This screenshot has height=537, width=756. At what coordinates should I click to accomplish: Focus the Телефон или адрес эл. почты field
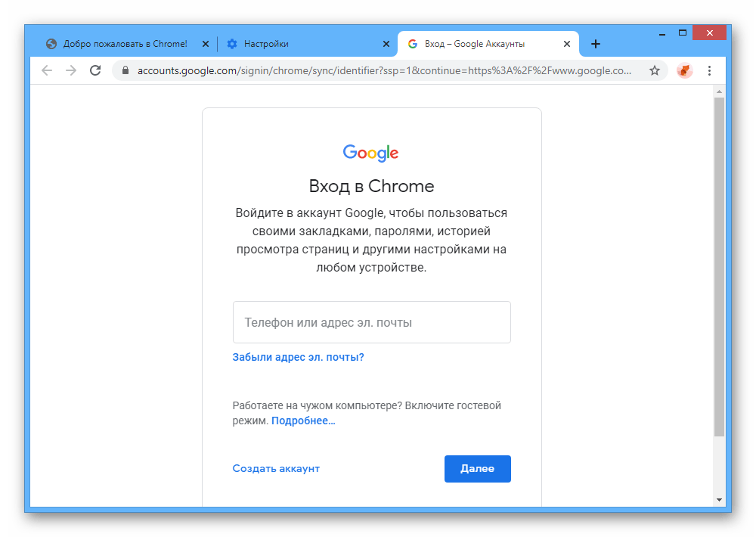(x=371, y=322)
